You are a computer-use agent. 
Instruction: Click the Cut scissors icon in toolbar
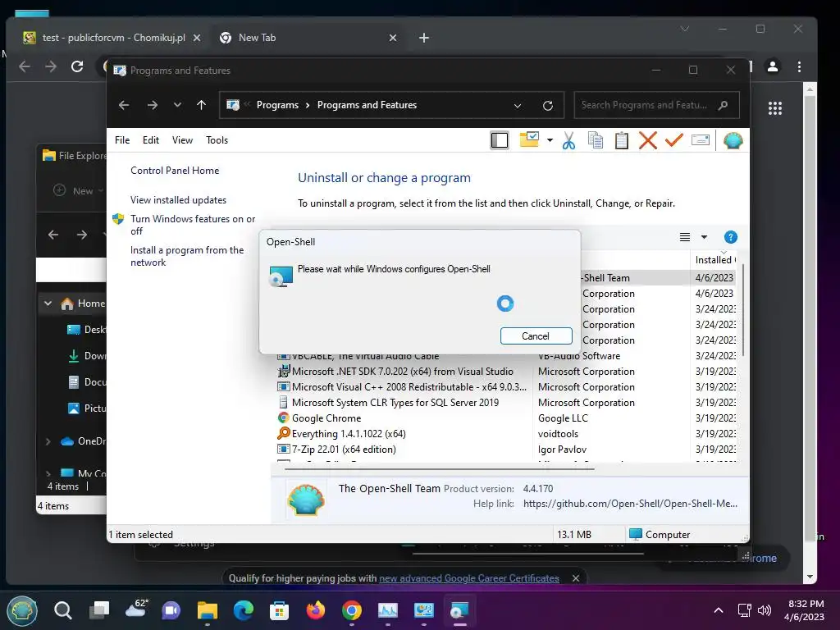pyautogui.click(x=568, y=140)
